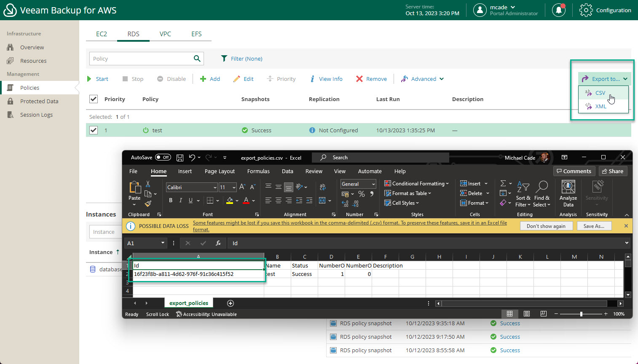Open the Export to dropdown

[605, 79]
